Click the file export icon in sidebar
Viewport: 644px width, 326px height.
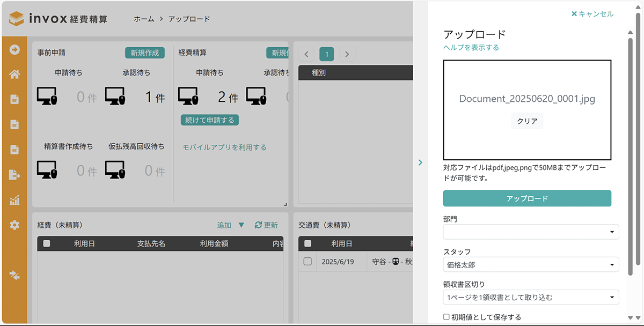click(x=14, y=175)
